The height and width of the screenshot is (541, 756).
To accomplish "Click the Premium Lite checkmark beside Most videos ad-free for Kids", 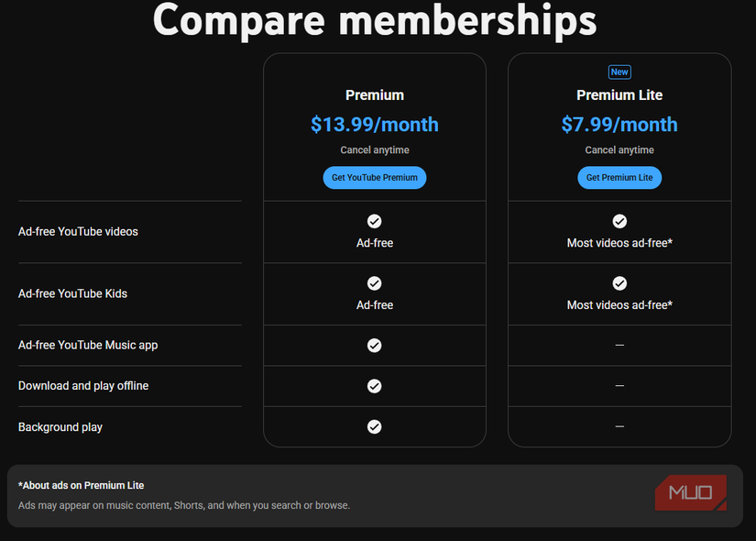I will coord(619,283).
